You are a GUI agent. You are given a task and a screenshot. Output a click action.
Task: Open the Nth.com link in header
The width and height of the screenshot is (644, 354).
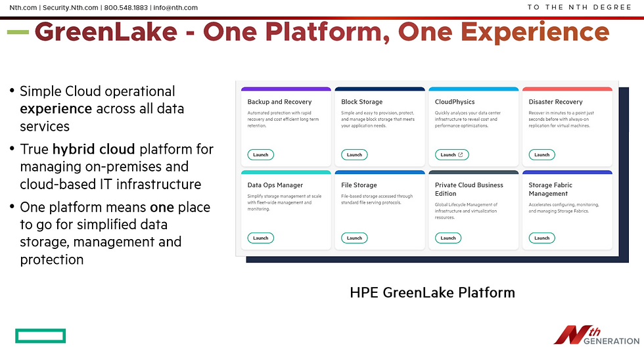click(23, 7)
